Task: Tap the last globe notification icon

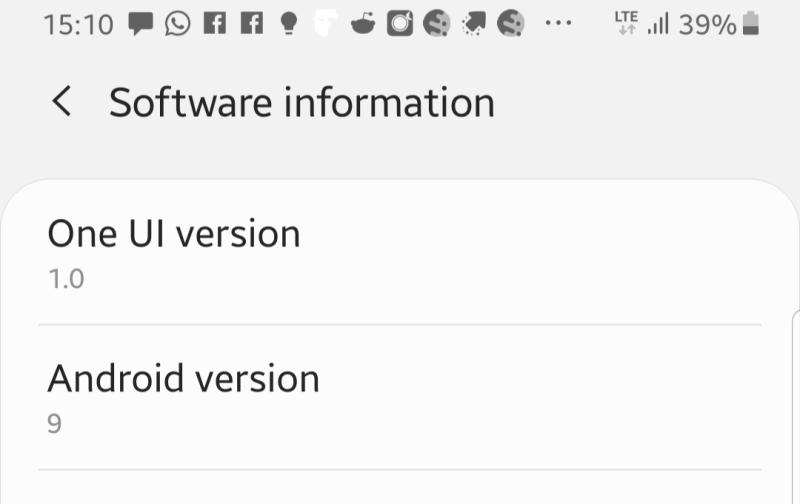Action: point(511,23)
